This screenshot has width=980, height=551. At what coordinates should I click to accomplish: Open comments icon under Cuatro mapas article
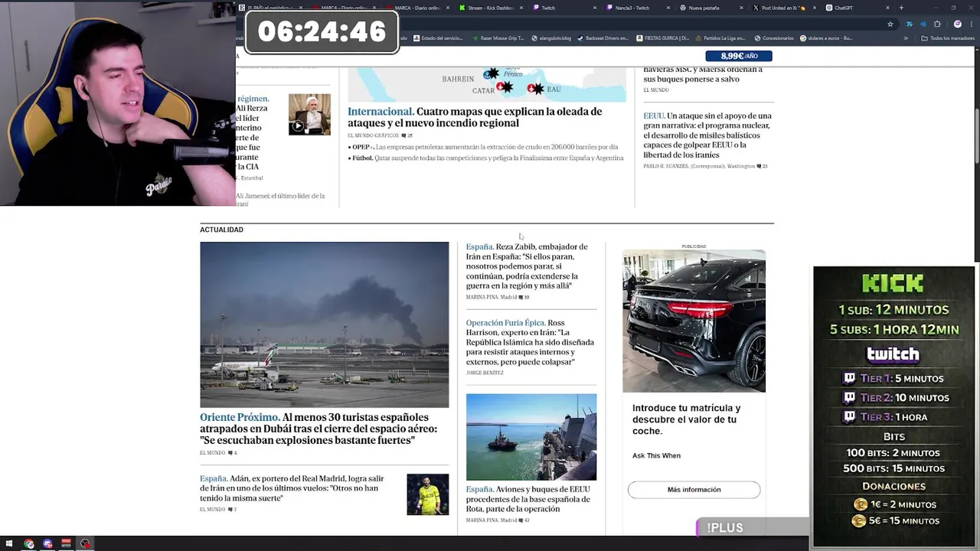(x=404, y=135)
